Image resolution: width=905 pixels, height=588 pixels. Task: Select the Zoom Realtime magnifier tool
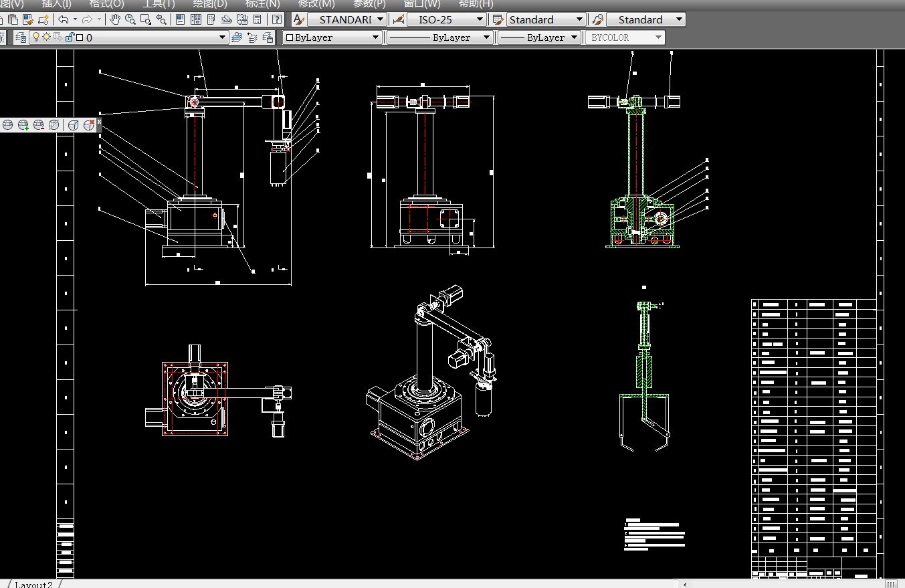point(130,19)
